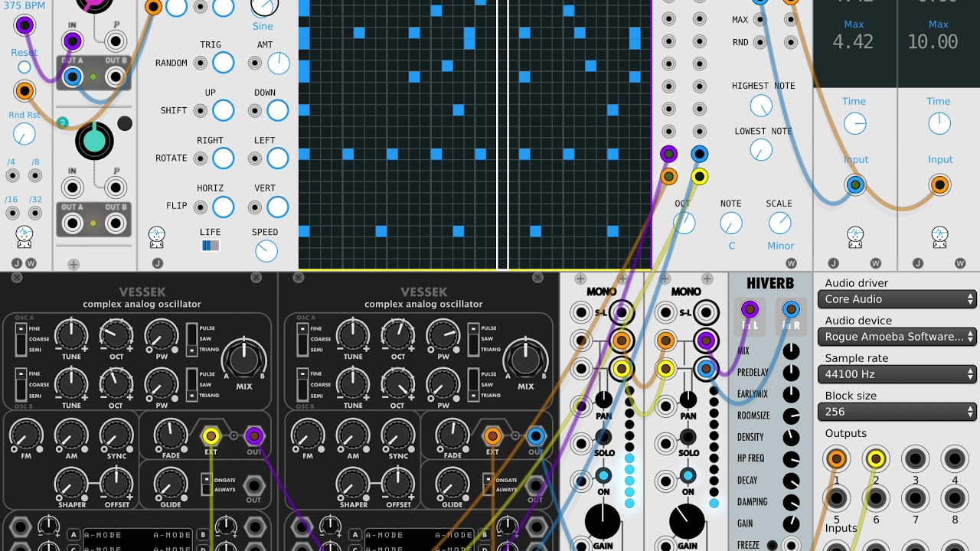The image size is (980, 551).
Task: Click the Max 4.42 display value
Action: point(853,42)
